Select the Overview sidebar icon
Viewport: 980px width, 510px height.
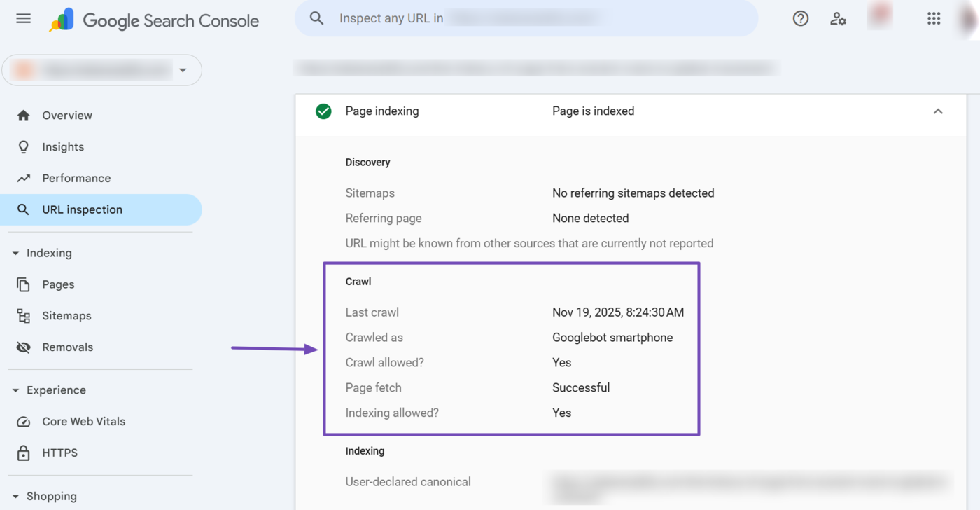(x=23, y=115)
